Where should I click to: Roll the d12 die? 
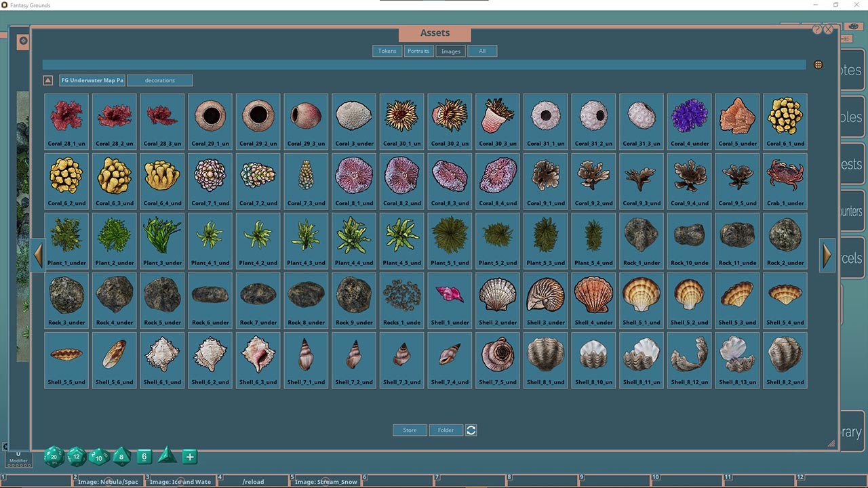76,457
